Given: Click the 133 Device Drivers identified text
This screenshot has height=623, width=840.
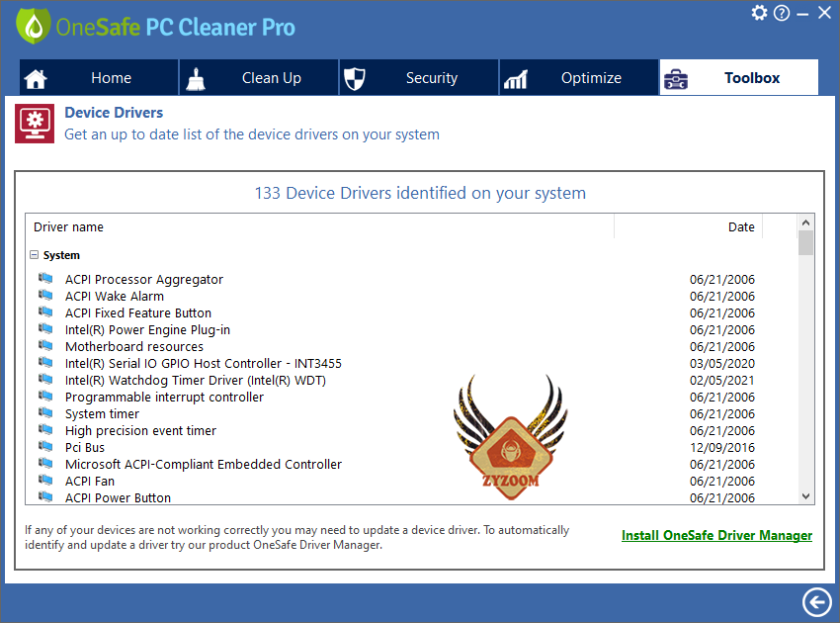Looking at the screenshot, I should coord(420,193).
